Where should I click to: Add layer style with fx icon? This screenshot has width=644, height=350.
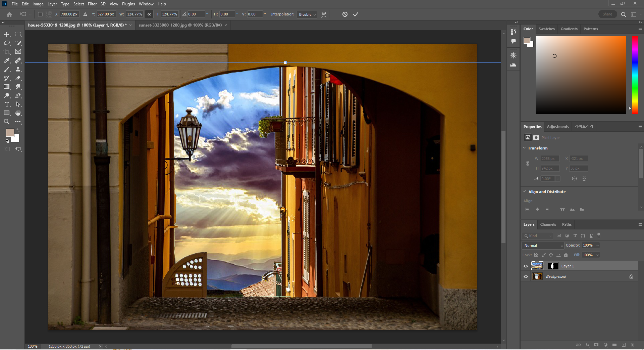[587, 345]
